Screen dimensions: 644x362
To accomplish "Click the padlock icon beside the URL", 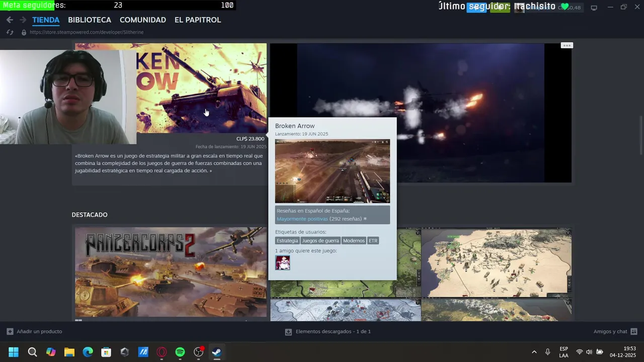I will (24, 32).
